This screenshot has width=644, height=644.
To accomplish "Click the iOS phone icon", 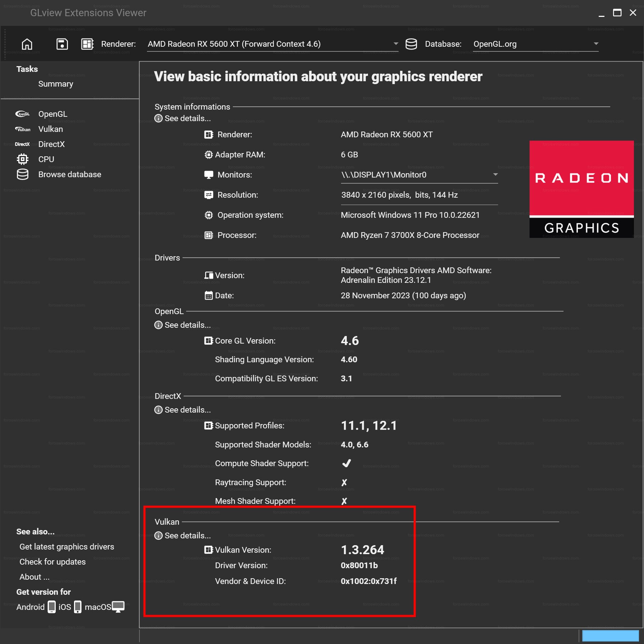I will coord(78,607).
